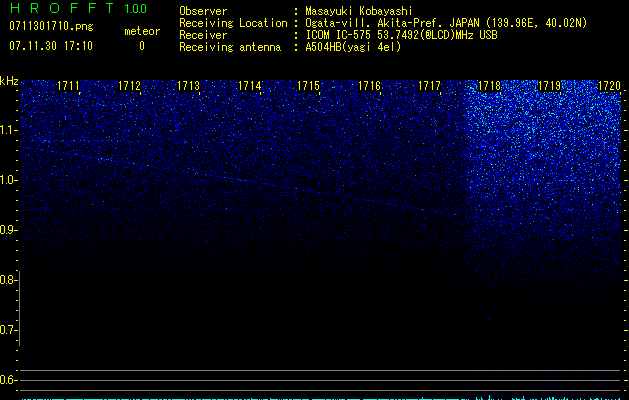Click the 1711 time marker

(x=68, y=85)
